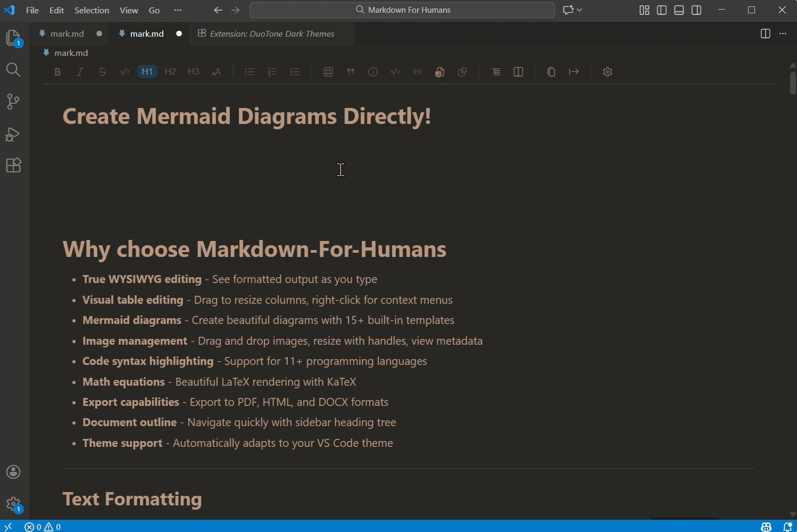Open Run and Debug in the activity bar

click(x=13, y=134)
